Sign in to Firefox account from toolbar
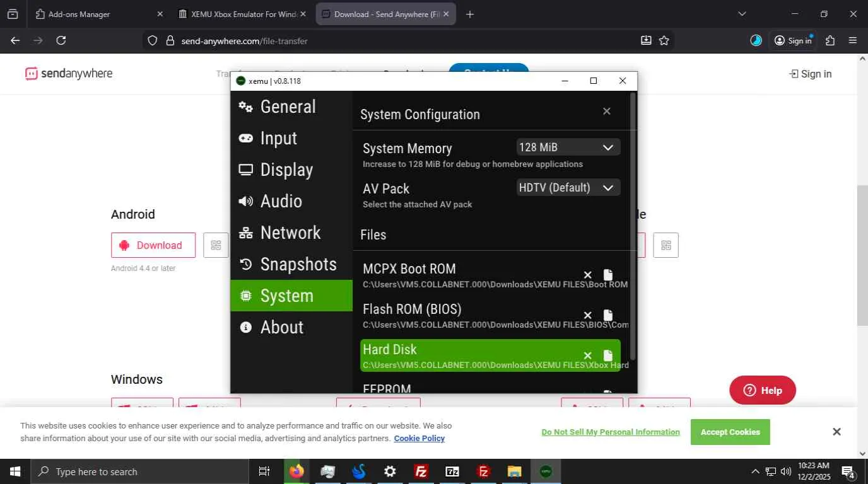This screenshot has width=868, height=484. click(x=793, y=40)
